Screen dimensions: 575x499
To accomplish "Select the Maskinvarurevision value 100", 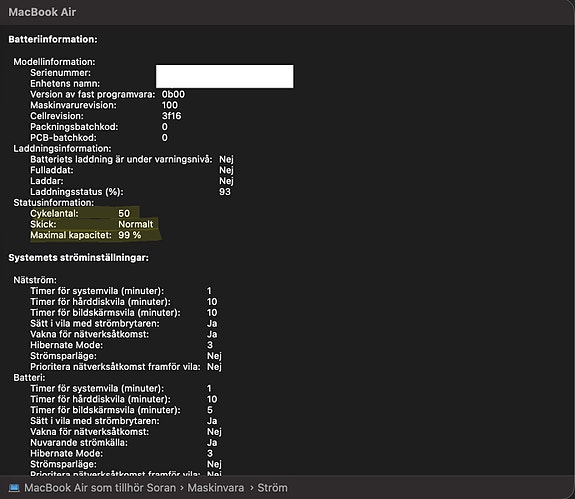I will [x=169, y=105].
